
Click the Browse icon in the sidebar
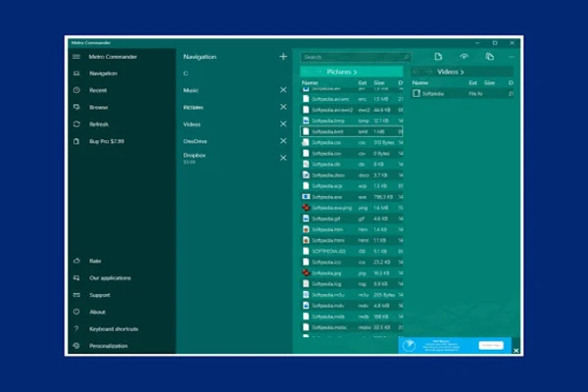point(76,107)
